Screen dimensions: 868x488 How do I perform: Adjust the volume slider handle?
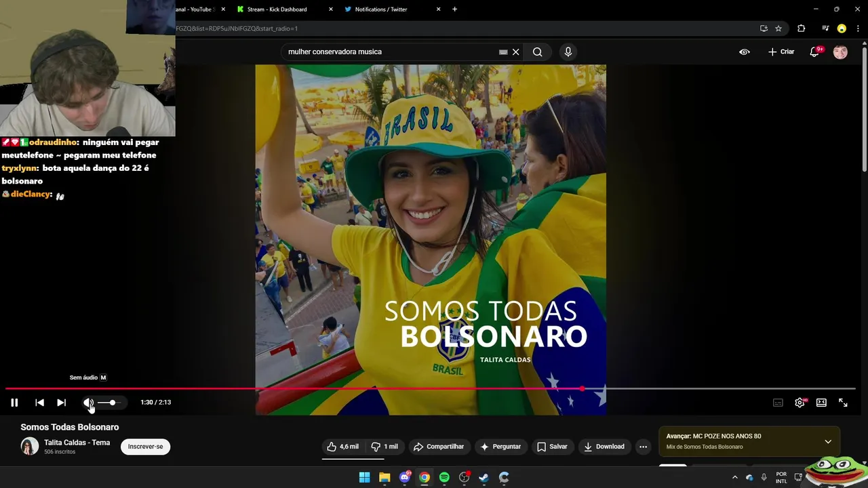pos(113,403)
